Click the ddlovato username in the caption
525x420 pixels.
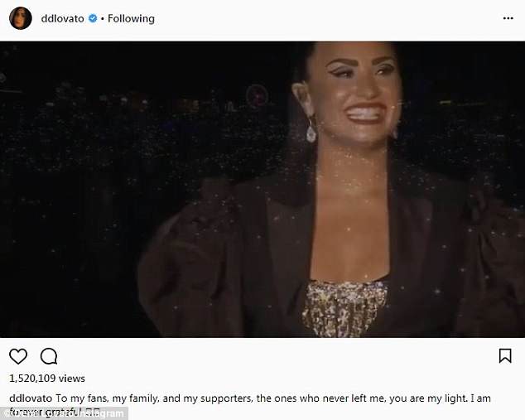(31, 398)
